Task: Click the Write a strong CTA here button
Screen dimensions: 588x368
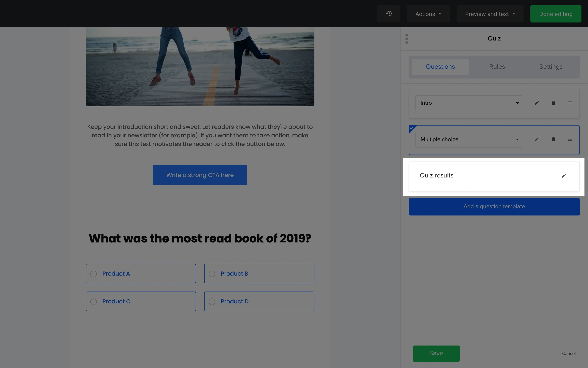Action: click(200, 175)
